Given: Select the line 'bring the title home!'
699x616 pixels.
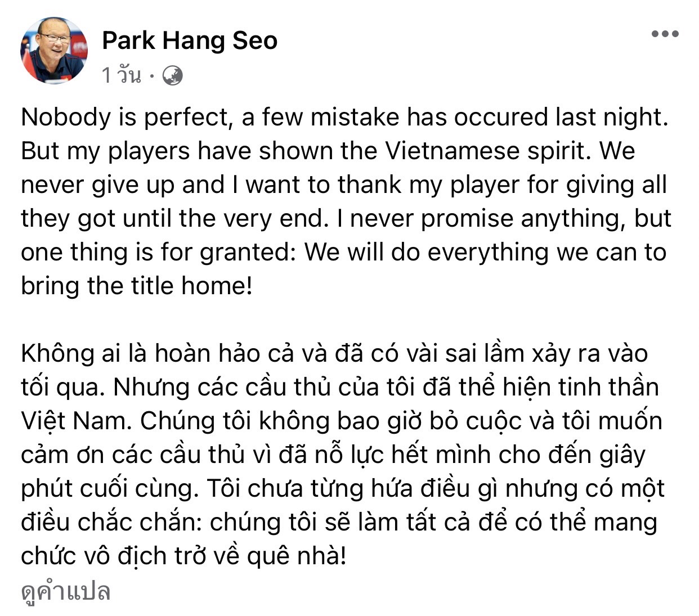Looking at the screenshot, I should coord(137,286).
